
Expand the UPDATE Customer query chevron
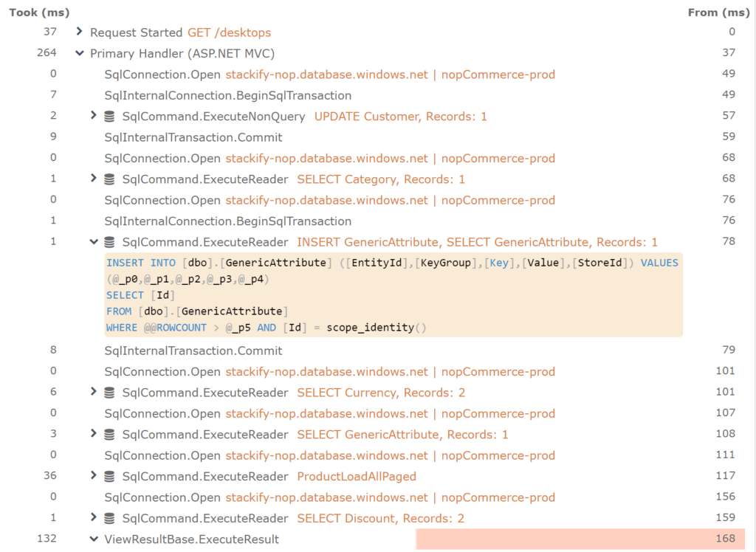click(94, 116)
